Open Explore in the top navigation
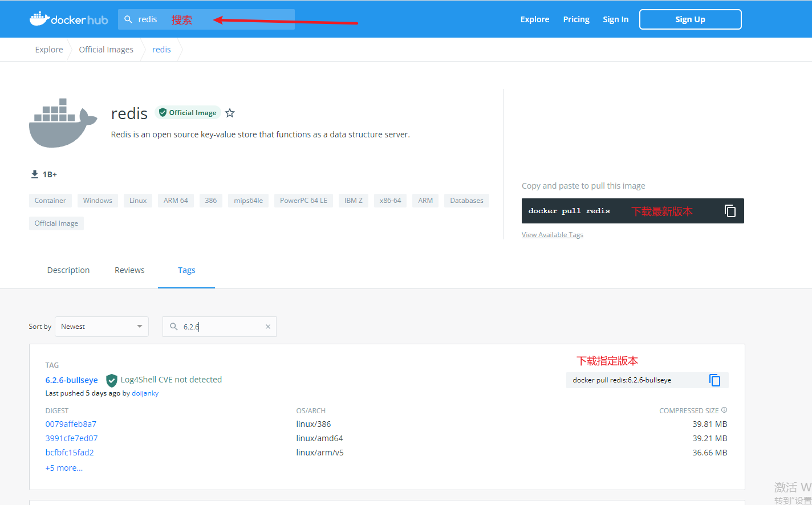 (535, 19)
